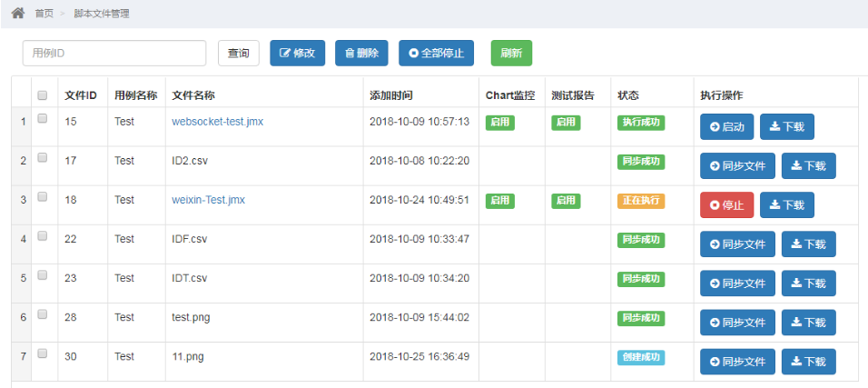
Task: Click 下载 for 11.png
Action: click(x=808, y=362)
